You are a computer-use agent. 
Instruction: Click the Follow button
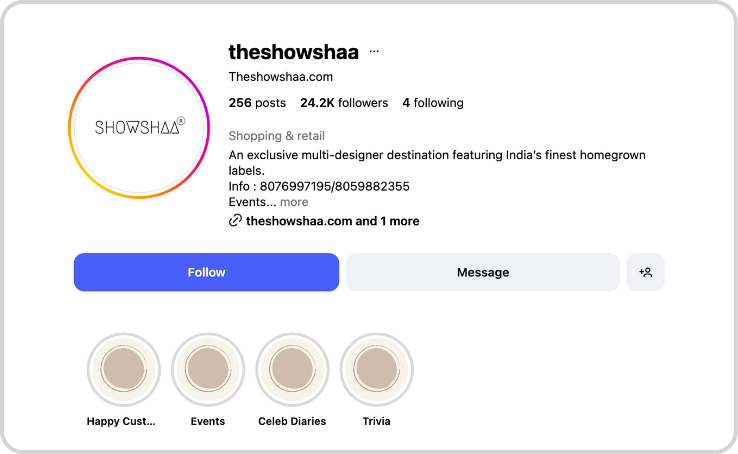click(206, 272)
